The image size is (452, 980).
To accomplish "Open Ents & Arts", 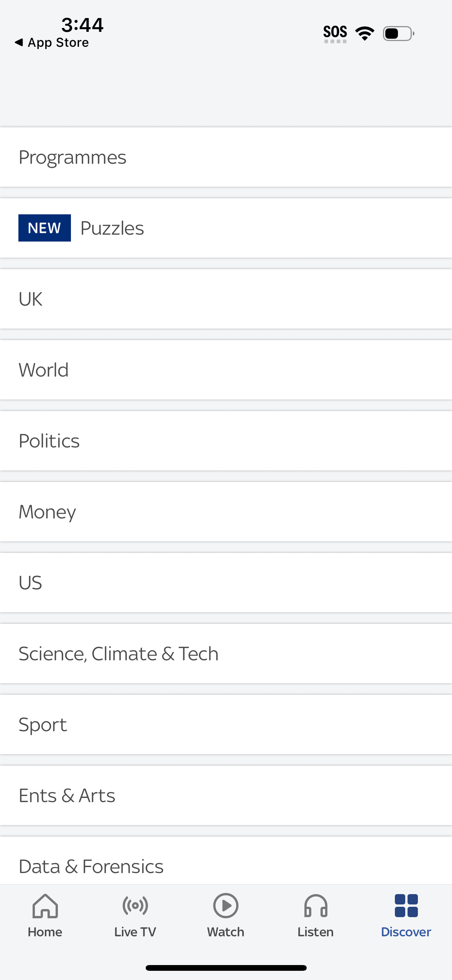I will 66,795.
